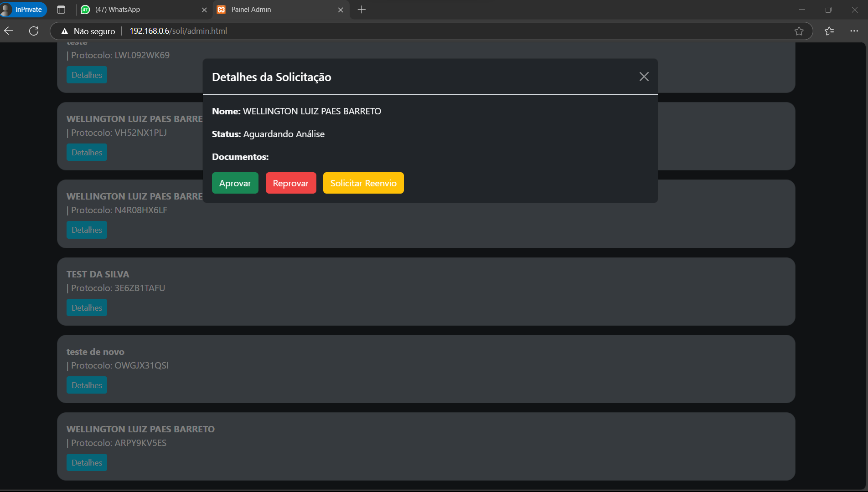The width and height of the screenshot is (868, 492).
Task: Open a new browser tab
Action: [x=362, y=10]
